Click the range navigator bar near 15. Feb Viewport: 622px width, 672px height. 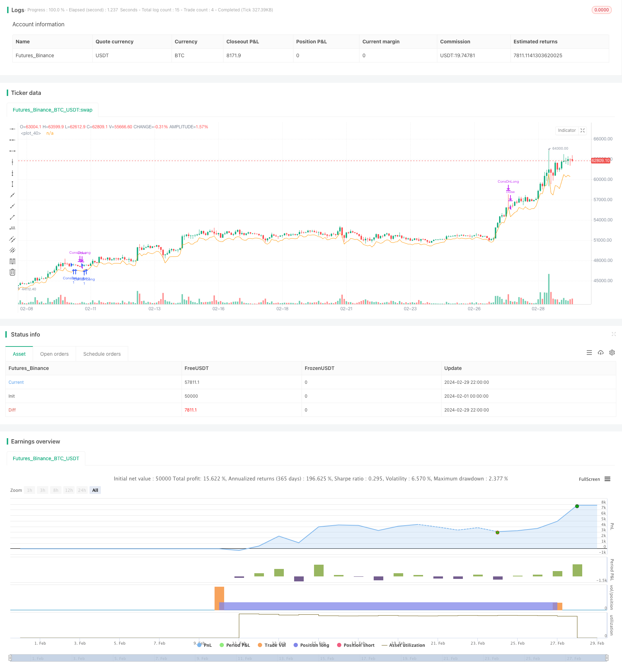(x=326, y=658)
